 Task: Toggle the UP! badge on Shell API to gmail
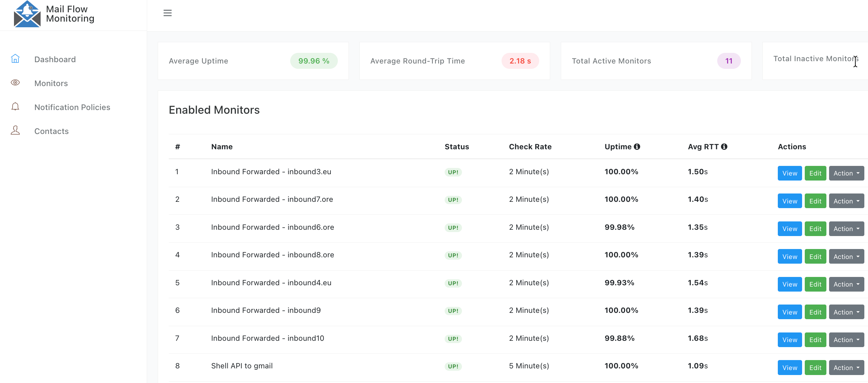(453, 366)
